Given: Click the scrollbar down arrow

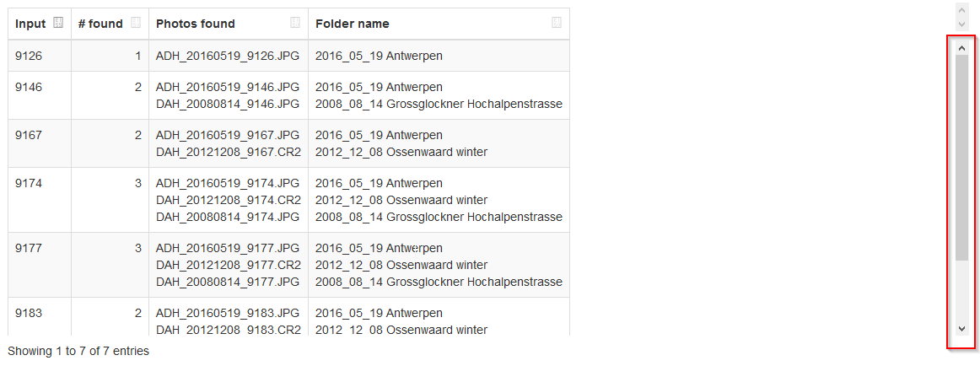Looking at the screenshot, I should click(961, 329).
